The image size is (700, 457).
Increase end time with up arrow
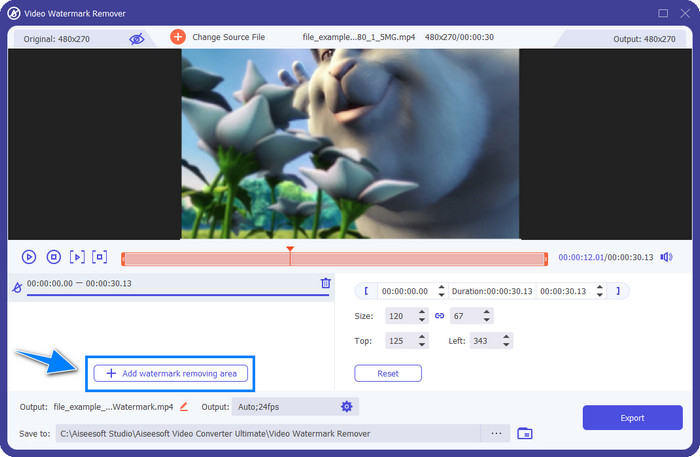(x=600, y=287)
